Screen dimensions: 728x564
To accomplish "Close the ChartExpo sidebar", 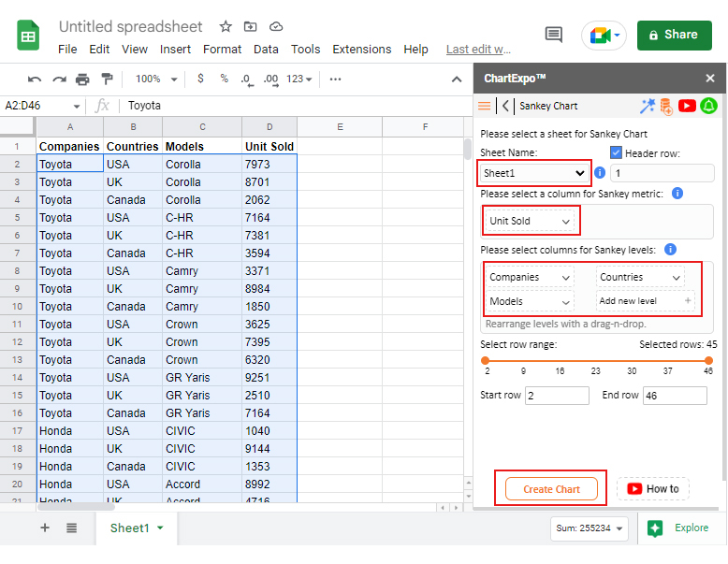I will pos(710,78).
